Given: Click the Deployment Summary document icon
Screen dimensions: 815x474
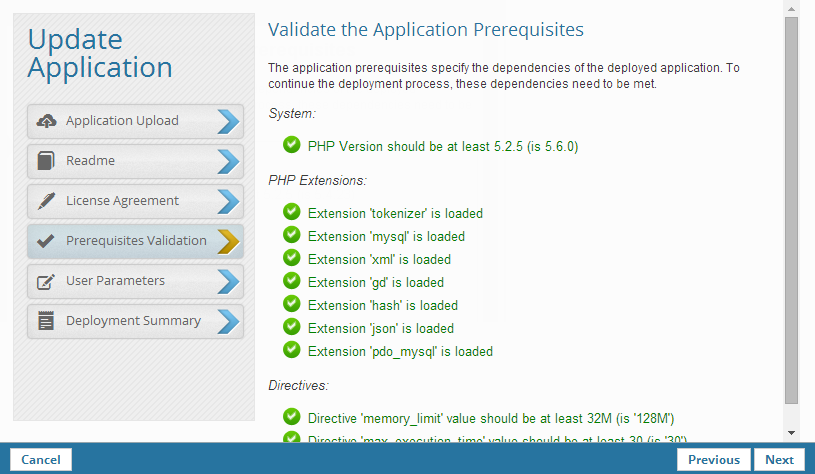Looking at the screenshot, I should point(46,321).
